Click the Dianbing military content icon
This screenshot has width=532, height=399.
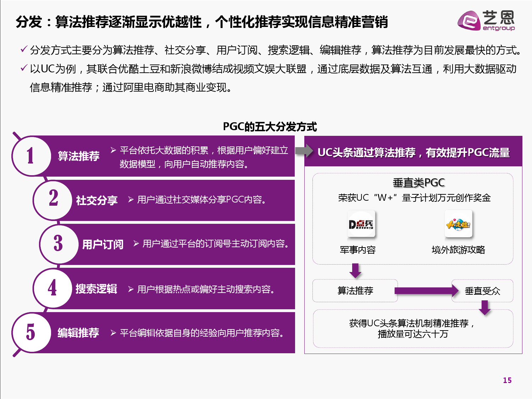pos(361,224)
